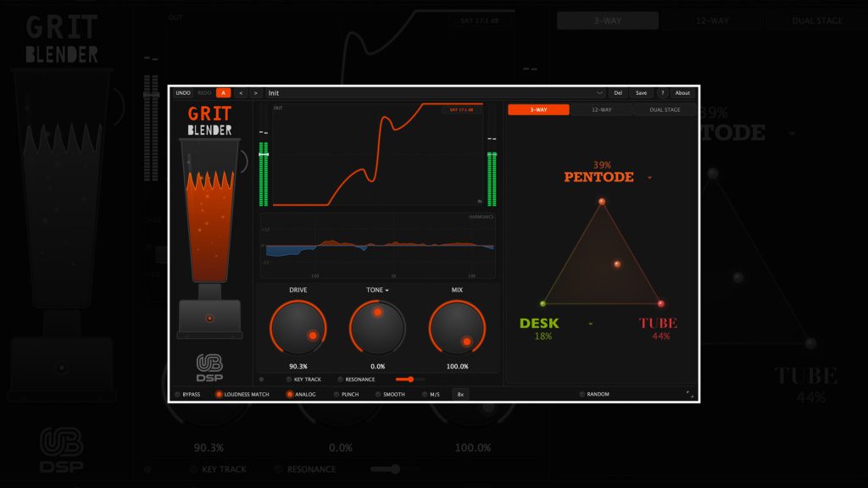This screenshot has height=488, width=868.
Task: Open the About panel
Action: pos(682,93)
